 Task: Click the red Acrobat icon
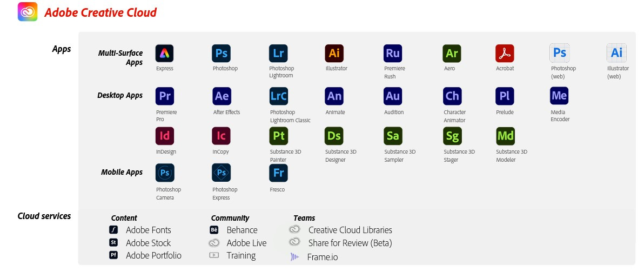tap(505, 54)
